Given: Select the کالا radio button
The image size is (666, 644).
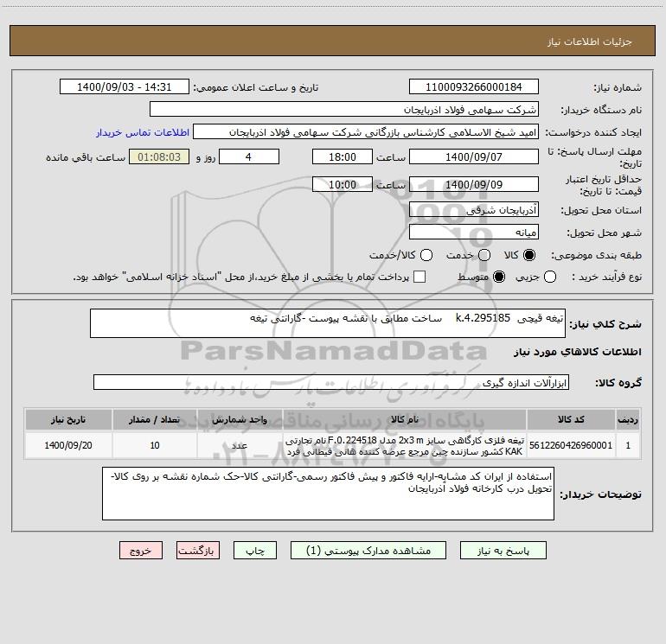Looking at the screenshot, I should [529, 255].
